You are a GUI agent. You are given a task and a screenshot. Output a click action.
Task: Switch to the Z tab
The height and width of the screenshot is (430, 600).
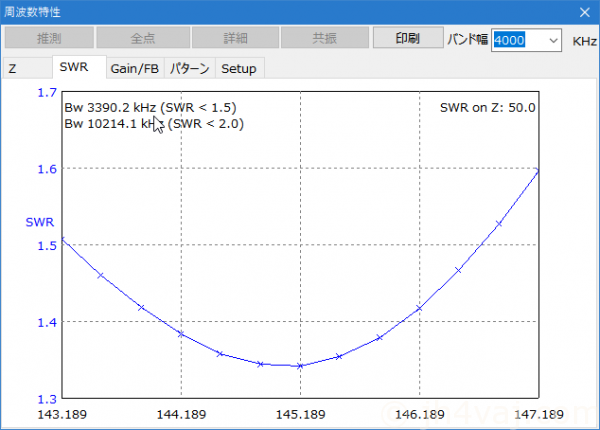pyautogui.click(x=13, y=68)
